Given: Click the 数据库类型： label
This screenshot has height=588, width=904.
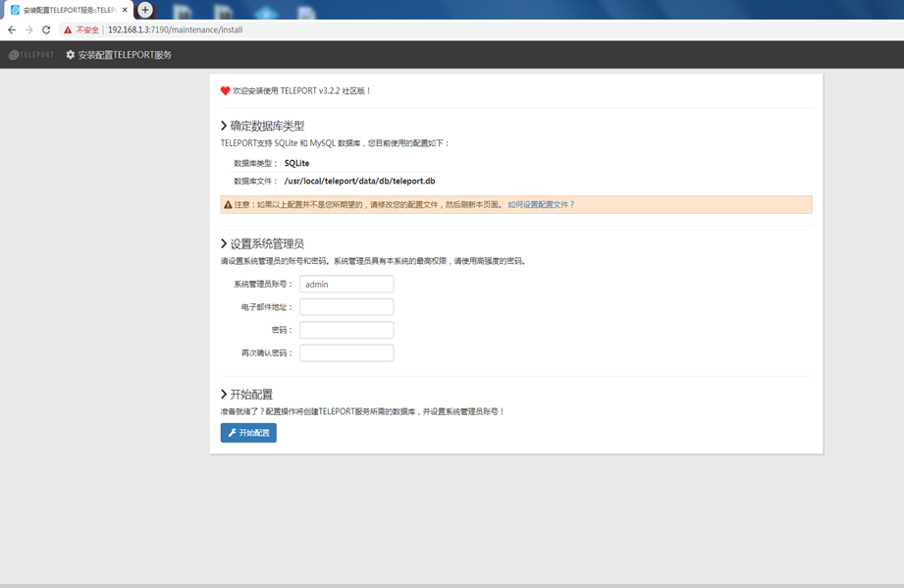Looking at the screenshot, I should 255,163.
